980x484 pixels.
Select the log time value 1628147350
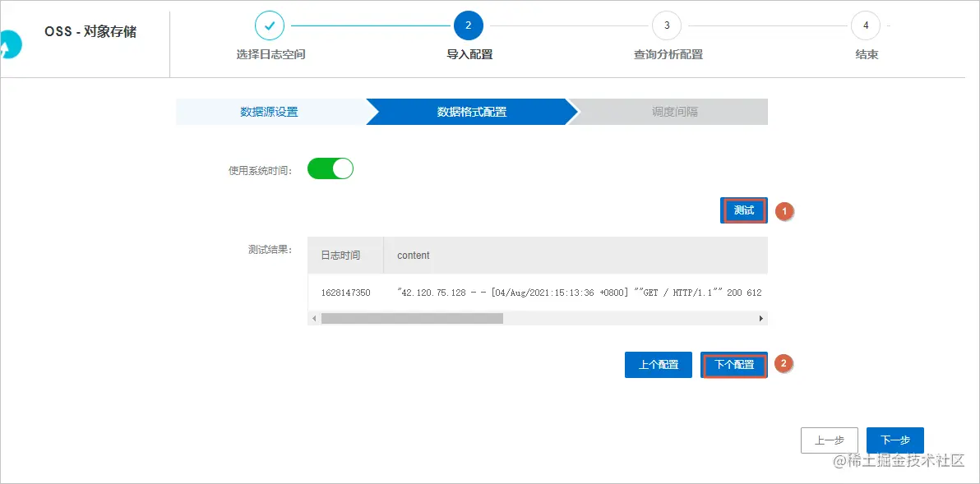tap(345, 293)
